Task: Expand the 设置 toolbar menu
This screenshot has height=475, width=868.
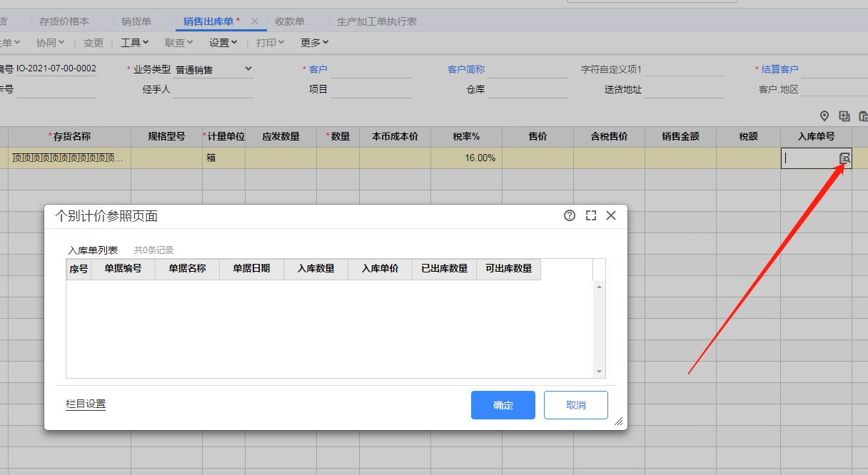Action: tap(223, 43)
